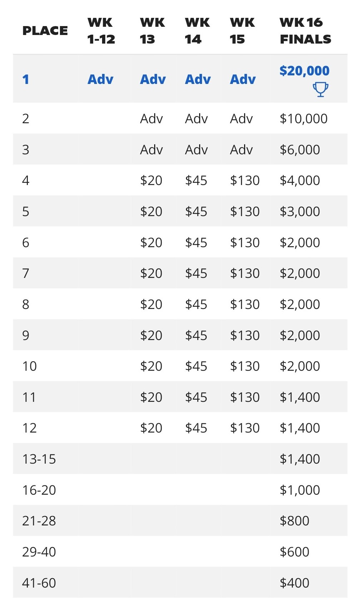364x604 pixels.
Task: Click the blue Adv under WK 1-12
Action: [100, 79]
